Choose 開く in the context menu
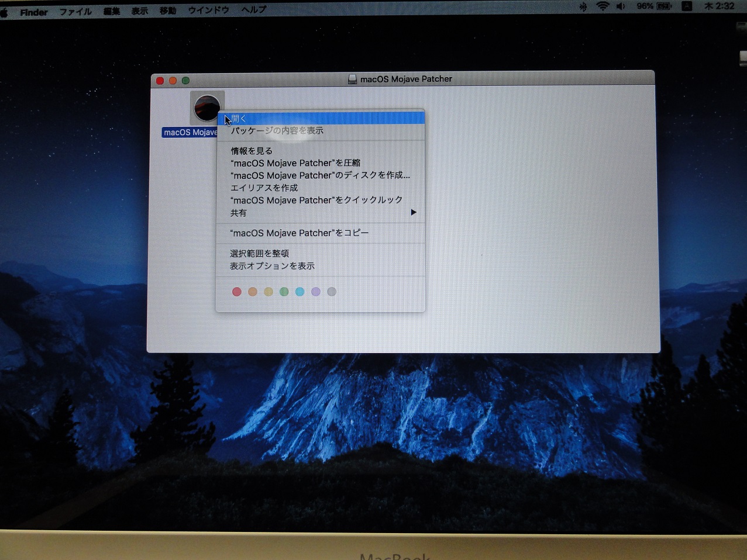 (321, 119)
